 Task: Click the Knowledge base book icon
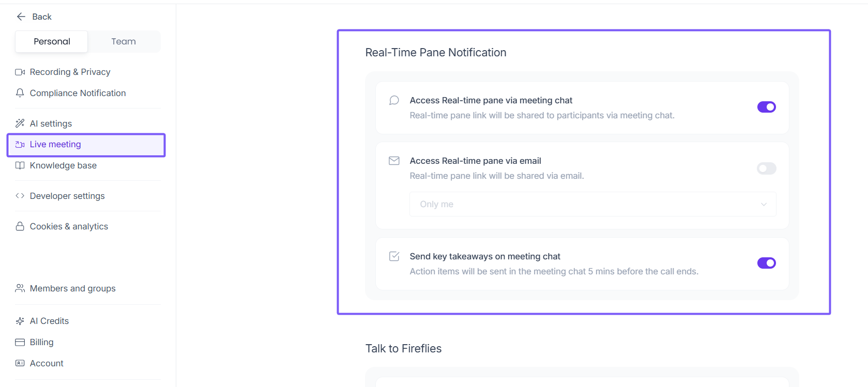(x=20, y=165)
